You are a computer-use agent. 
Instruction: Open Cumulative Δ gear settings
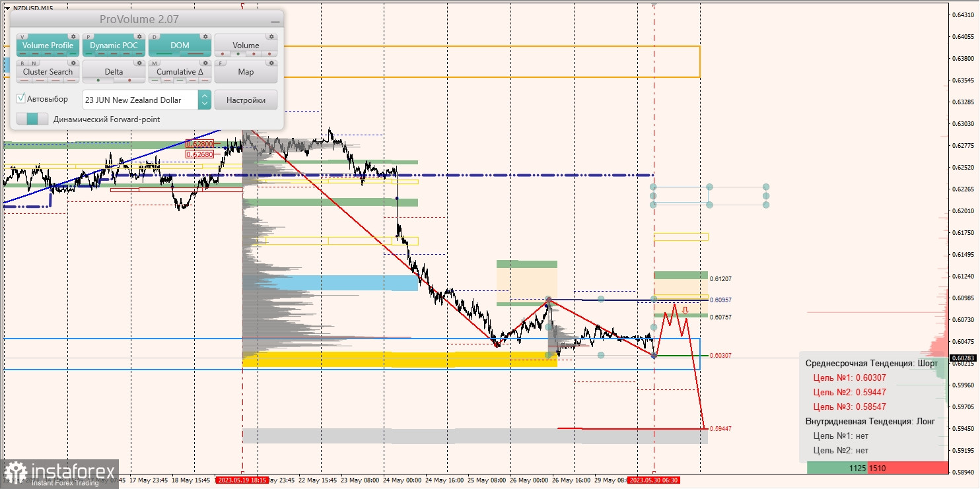pyautogui.click(x=205, y=63)
